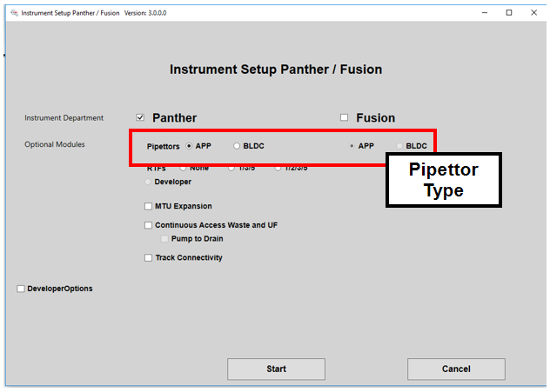Screen dimensions: 550x392
Task: Tick Continuous Access Waste and UF
Action: [x=148, y=226]
